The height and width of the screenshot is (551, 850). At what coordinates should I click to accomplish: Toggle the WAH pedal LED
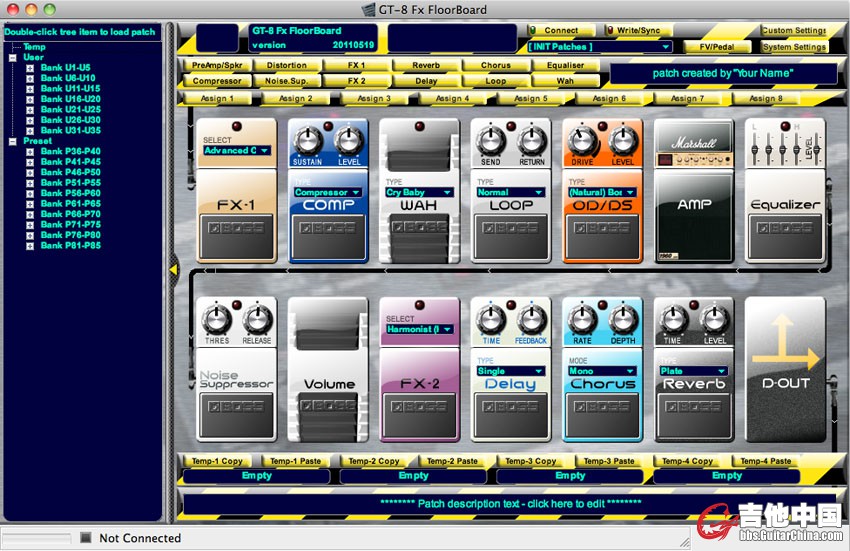click(x=419, y=126)
